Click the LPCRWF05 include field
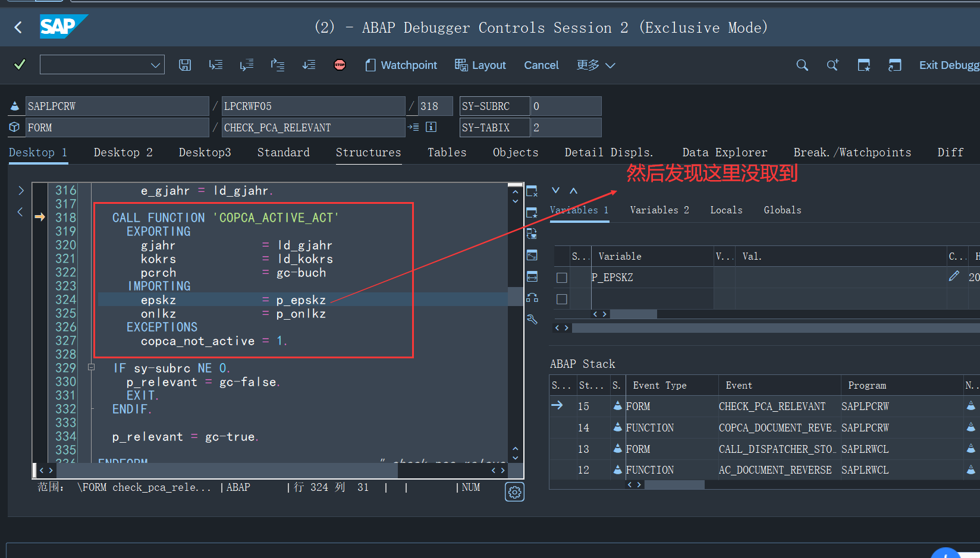Viewport: 980px width, 558px height. (313, 106)
